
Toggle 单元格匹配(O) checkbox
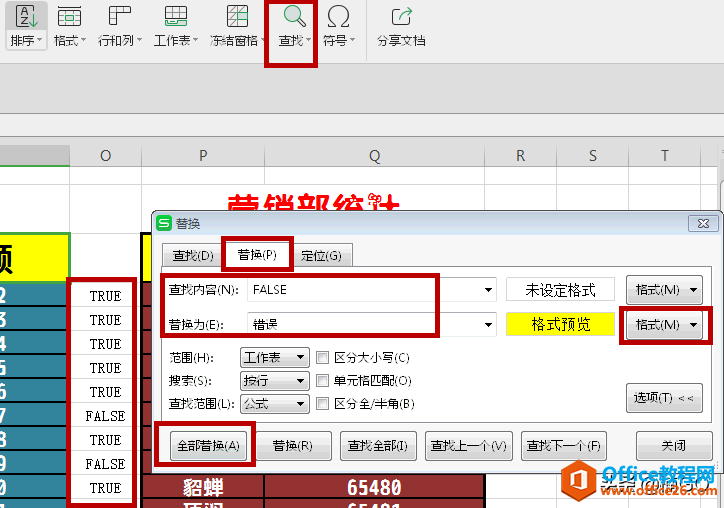pyautogui.click(x=322, y=380)
